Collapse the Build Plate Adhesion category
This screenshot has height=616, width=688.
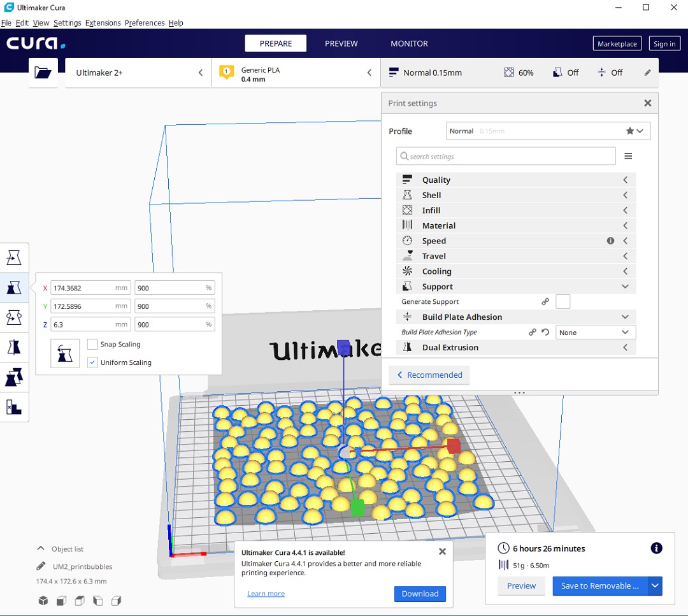[x=516, y=317]
